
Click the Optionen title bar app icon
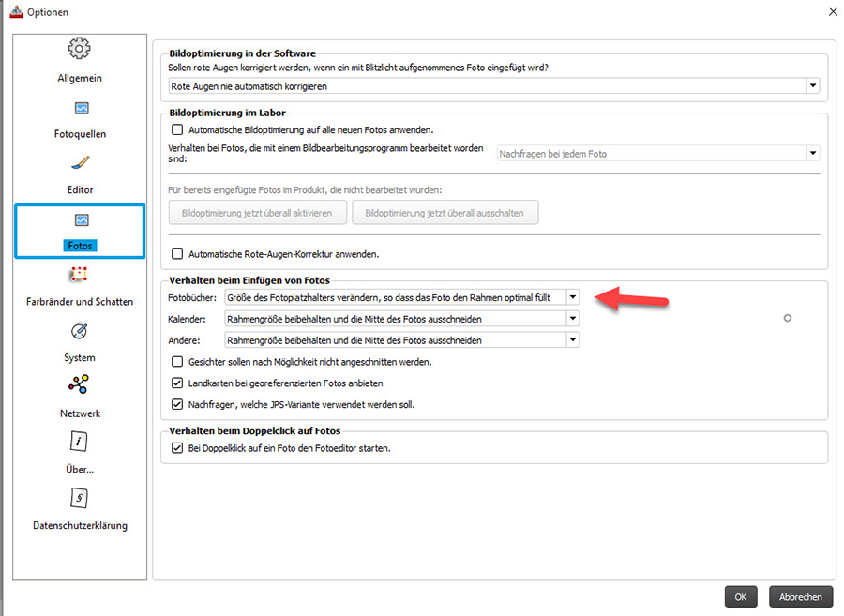coord(16,11)
